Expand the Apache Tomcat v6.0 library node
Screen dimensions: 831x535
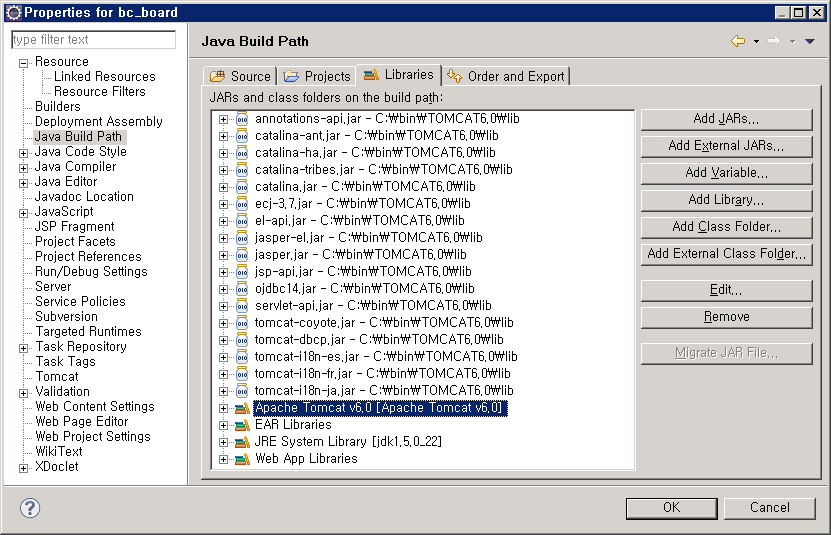point(224,408)
